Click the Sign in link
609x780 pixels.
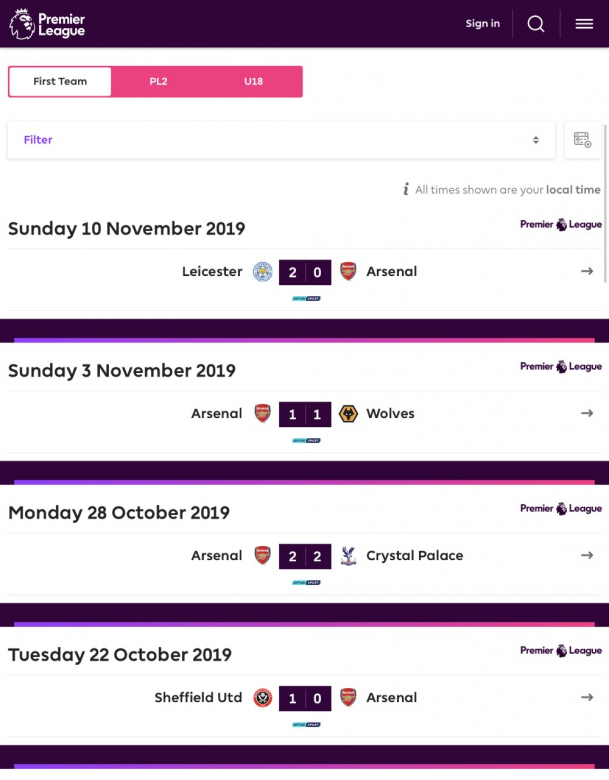(482, 24)
